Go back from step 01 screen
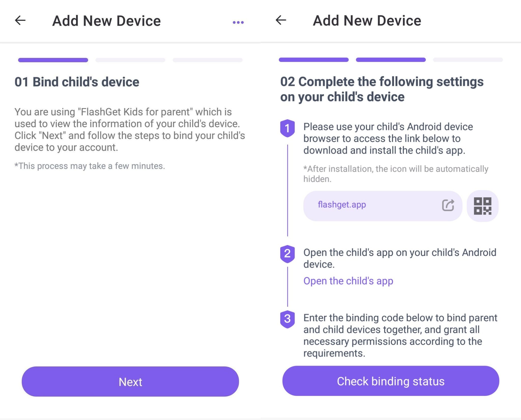 [20, 20]
